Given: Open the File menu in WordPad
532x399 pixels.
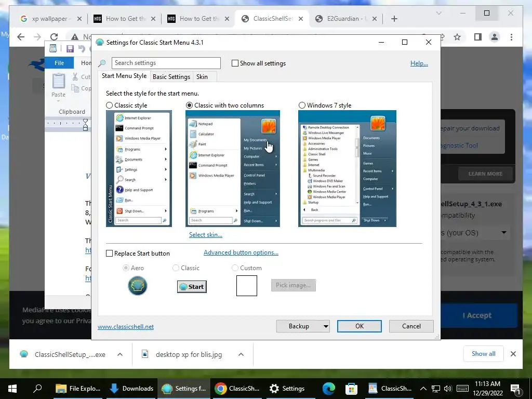Looking at the screenshot, I should point(59,63).
